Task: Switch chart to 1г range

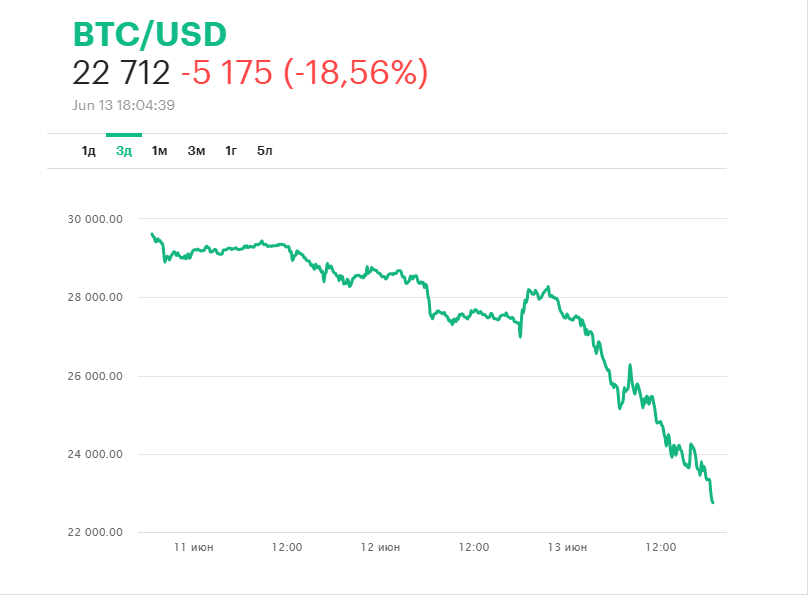Action: pos(231,151)
